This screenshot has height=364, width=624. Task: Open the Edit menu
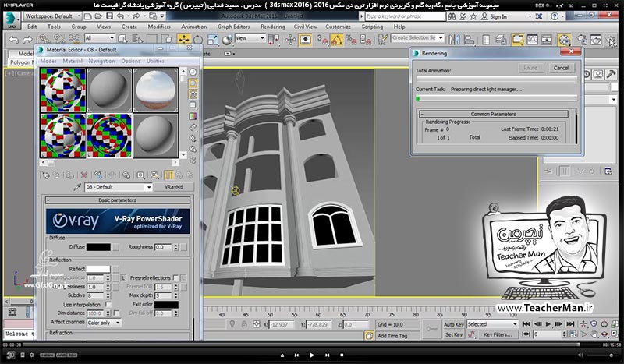click(32, 27)
